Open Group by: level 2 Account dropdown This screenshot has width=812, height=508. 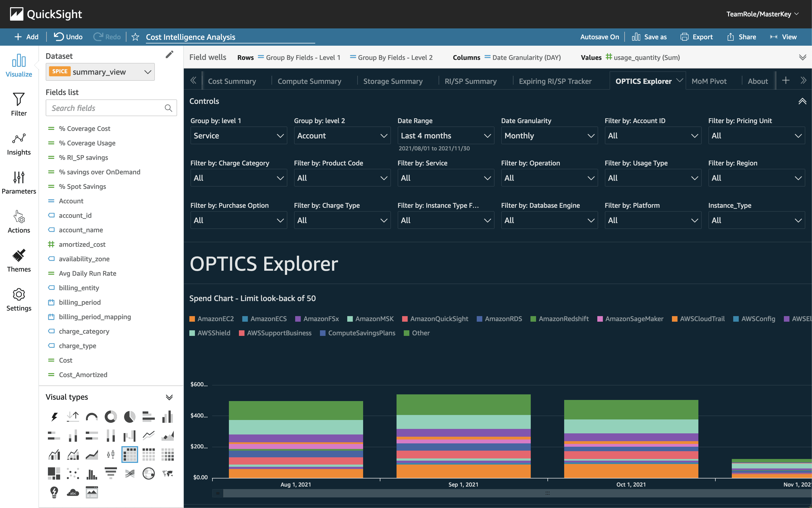342,135
